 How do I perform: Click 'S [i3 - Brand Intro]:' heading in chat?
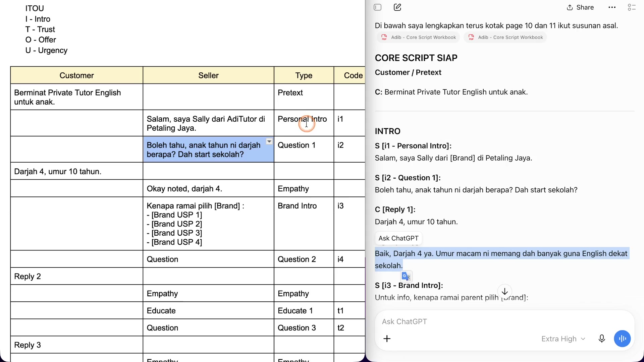click(409, 286)
